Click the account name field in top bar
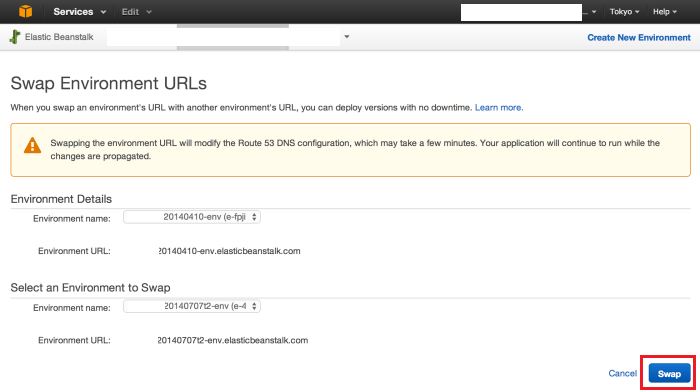 point(521,12)
